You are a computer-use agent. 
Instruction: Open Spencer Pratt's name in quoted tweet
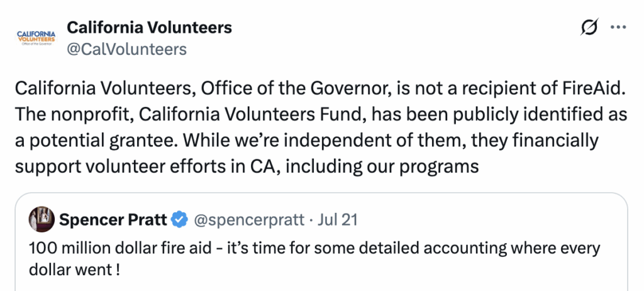point(113,220)
